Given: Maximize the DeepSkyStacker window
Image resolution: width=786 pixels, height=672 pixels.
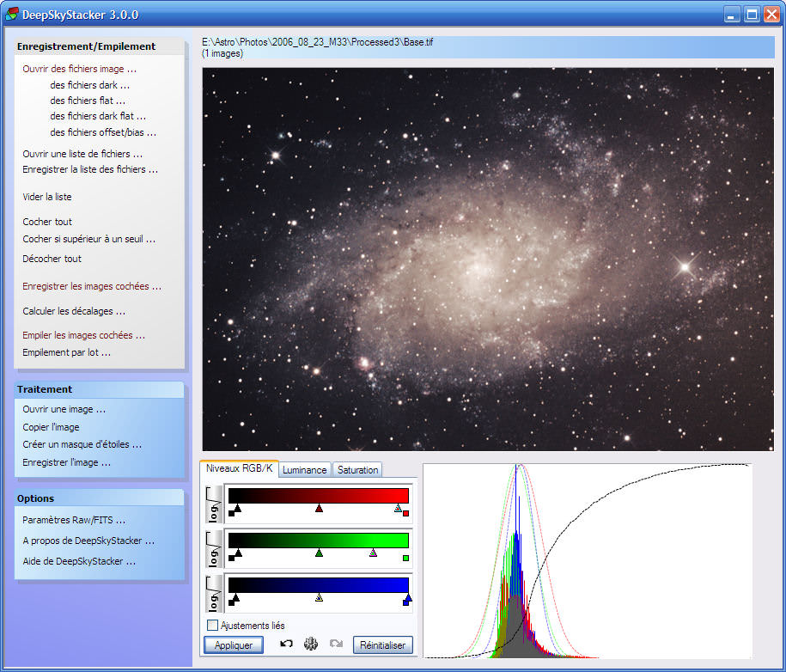Looking at the screenshot, I should pos(752,15).
